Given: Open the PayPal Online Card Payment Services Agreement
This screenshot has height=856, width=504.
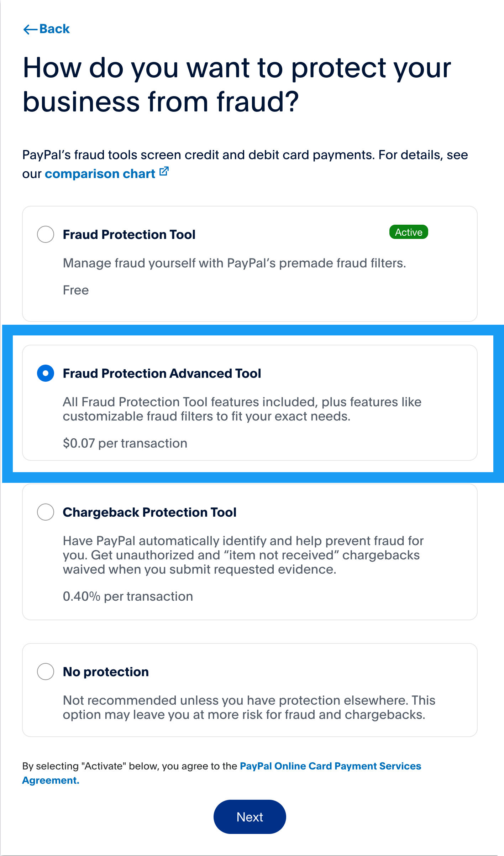Looking at the screenshot, I should pos(330,766).
